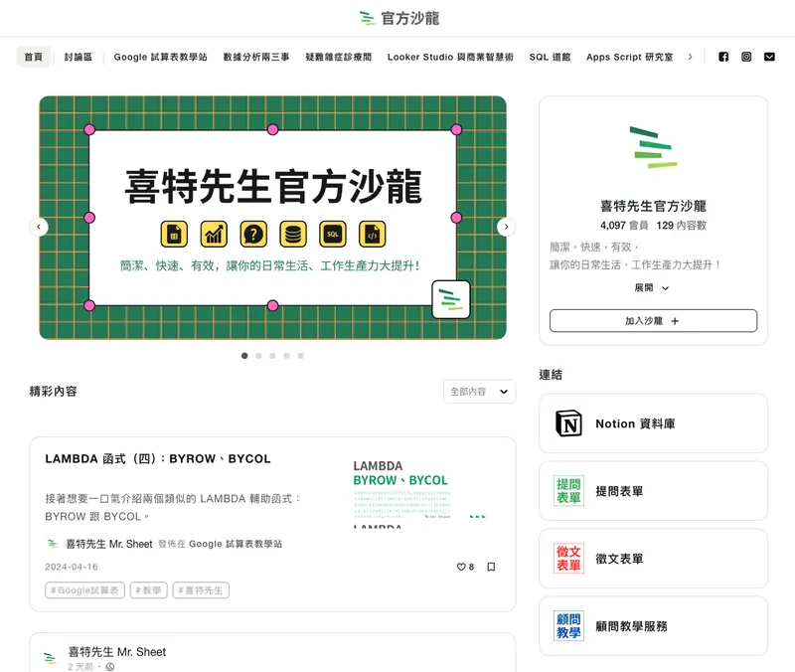Click the second post's author 喜特先生 Mr. Sheet
The image size is (795, 672).
(x=117, y=652)
